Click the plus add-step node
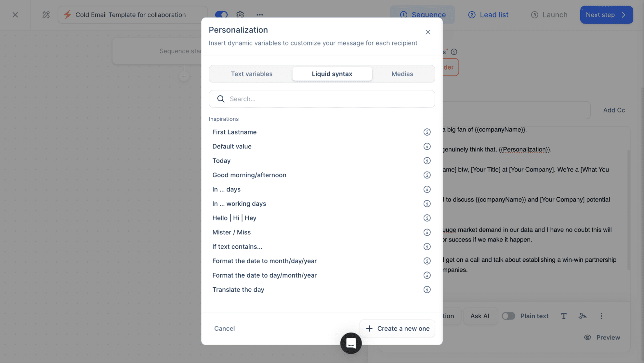This screenshot has height=363, width=644. coord(184,76)
